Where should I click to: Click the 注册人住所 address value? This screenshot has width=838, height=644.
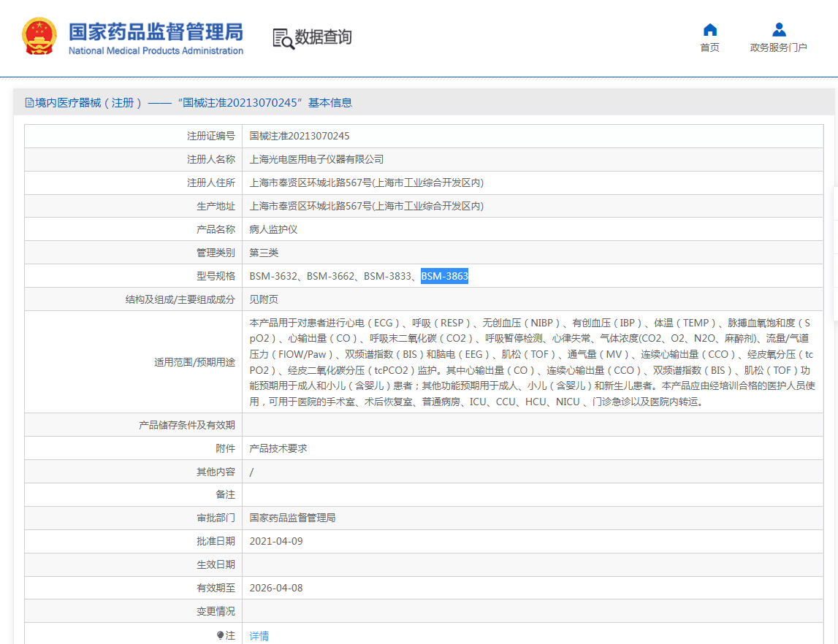pos(367,183)
